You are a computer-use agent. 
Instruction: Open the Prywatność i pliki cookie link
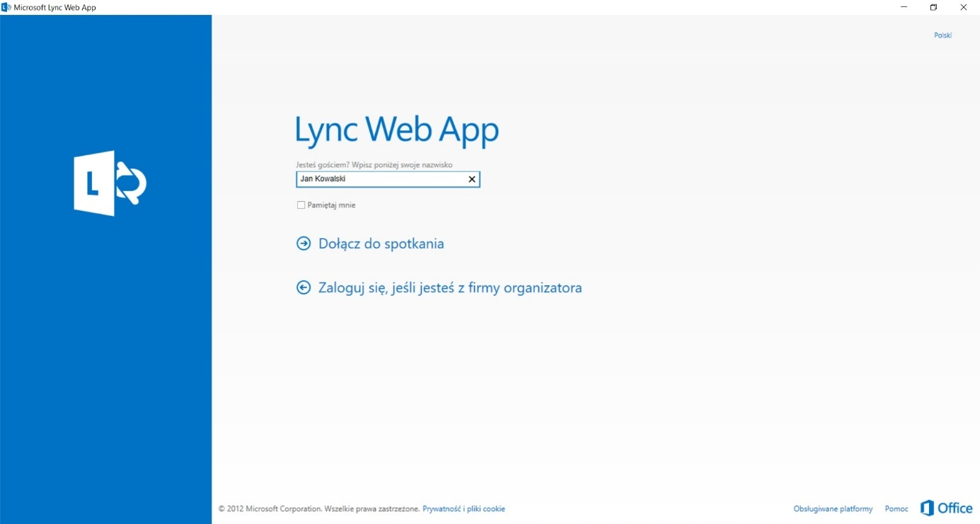(x=463, y=509)
